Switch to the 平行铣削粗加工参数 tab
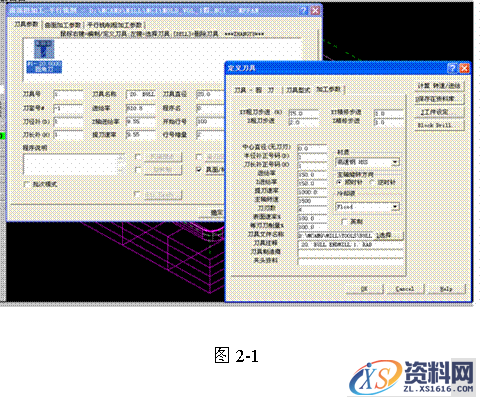The height and width of the screenshot is (399, 481). [114, 25]
